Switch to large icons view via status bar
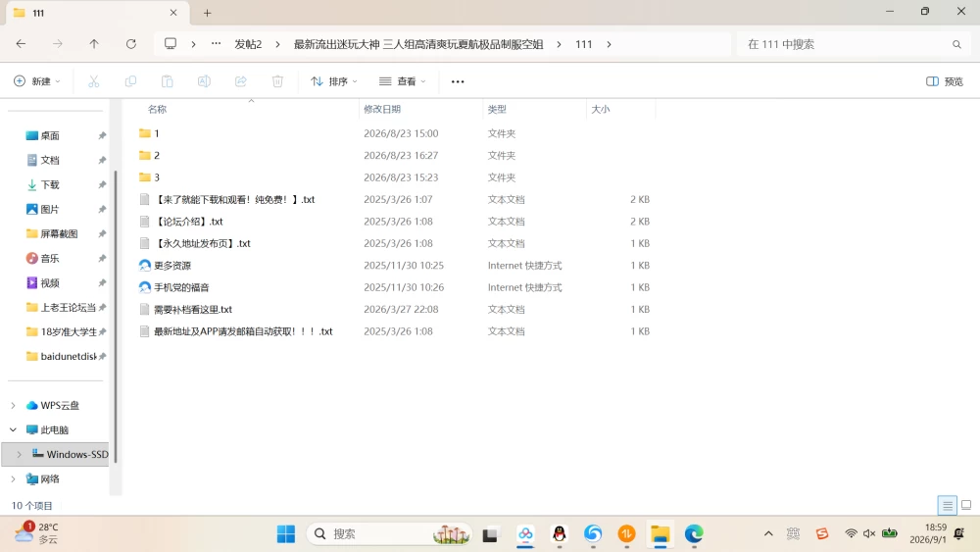 [966, 505]
